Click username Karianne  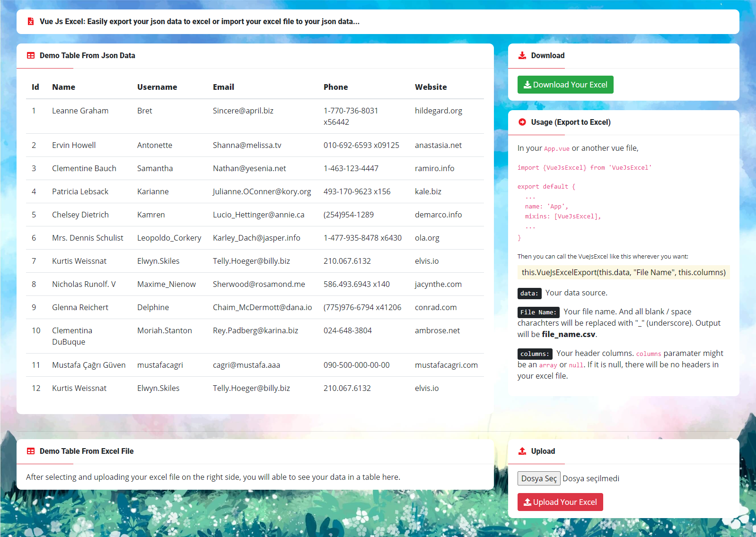click(153, 191)
